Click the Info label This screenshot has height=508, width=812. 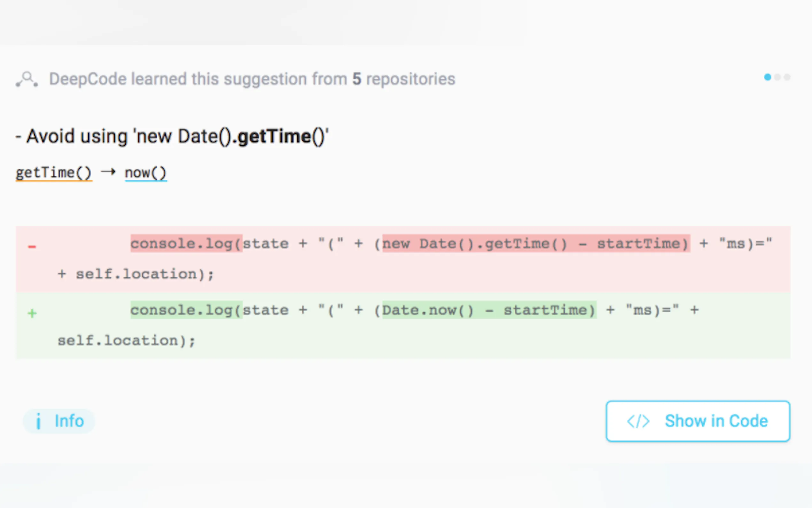point(69,421)
